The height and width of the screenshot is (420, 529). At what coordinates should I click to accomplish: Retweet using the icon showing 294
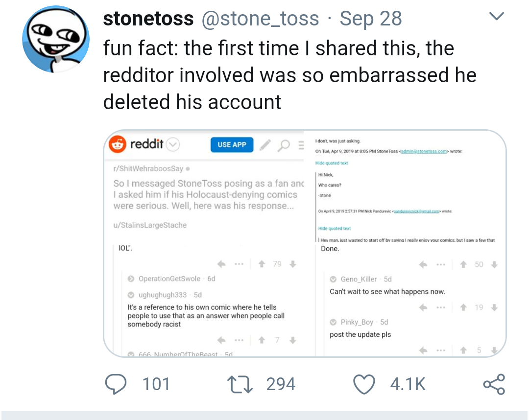click(x=240, y=384)
